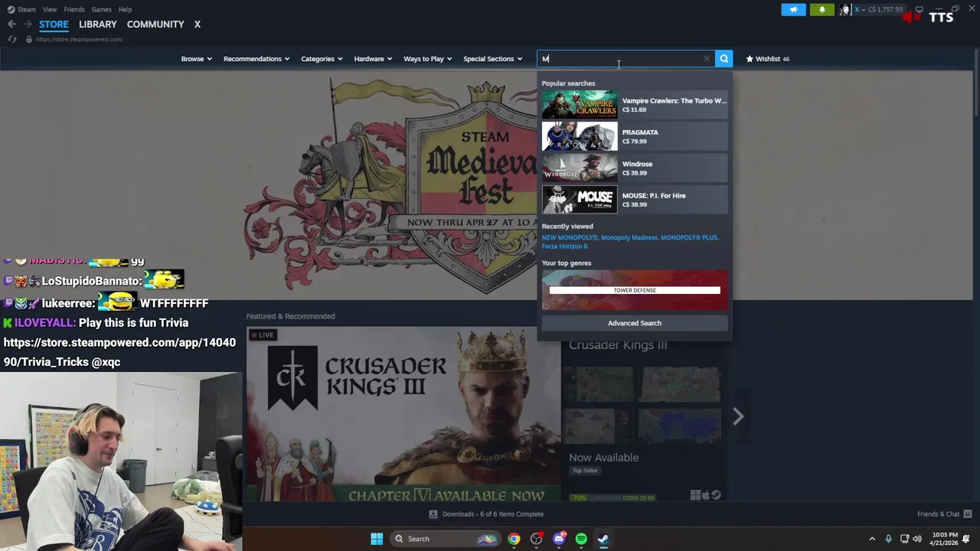Clear the store search field with the X
The height and width of the screenshot is (551, 980).
[x=707, y=59]
